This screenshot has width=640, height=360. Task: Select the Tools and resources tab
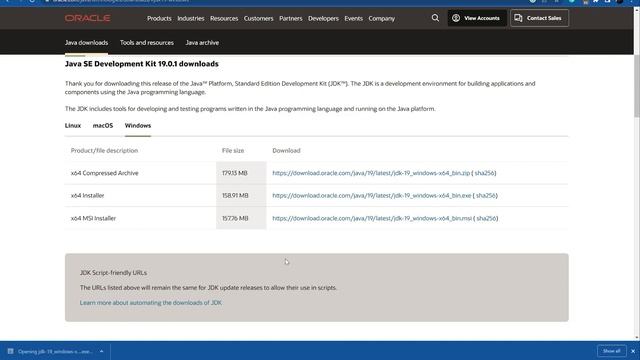147,42
